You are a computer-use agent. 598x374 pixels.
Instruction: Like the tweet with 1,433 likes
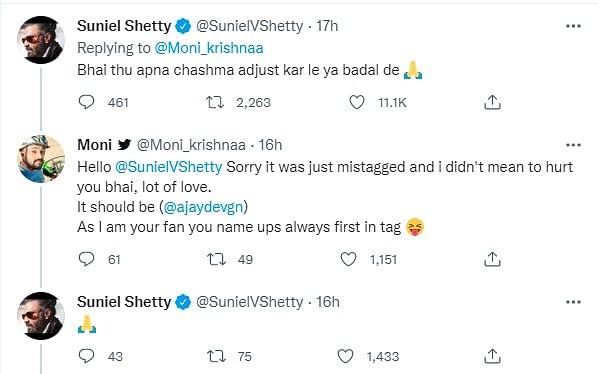pyautogui.click(x=346, y=356)
